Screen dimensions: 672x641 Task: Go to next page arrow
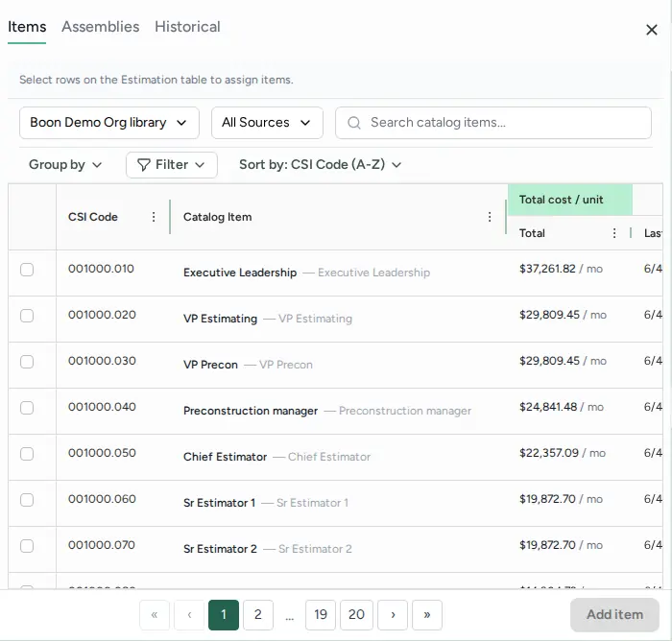[x=393, y=615]
